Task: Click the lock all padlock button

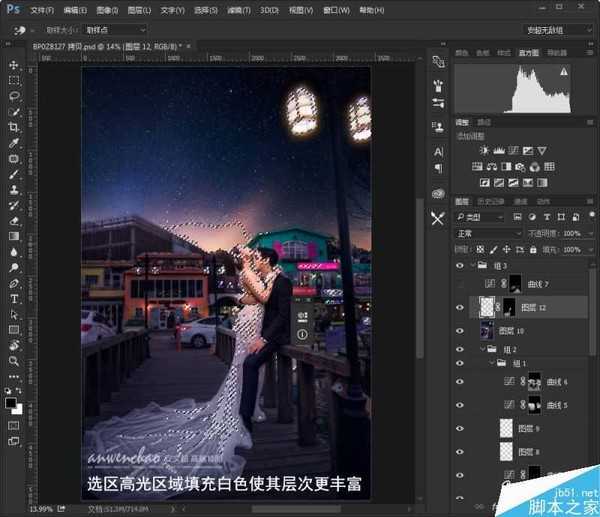Action: click(533, 250)
